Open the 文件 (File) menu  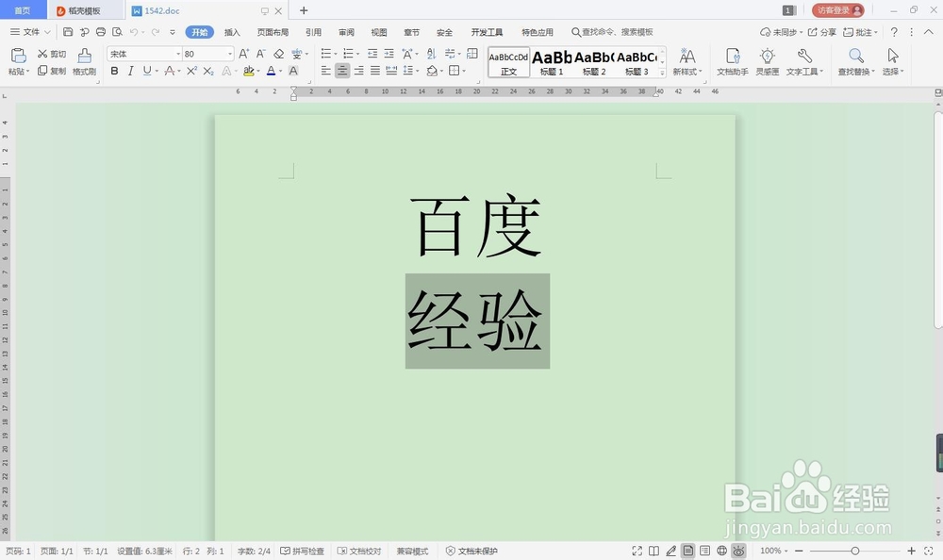coord(30,32)
